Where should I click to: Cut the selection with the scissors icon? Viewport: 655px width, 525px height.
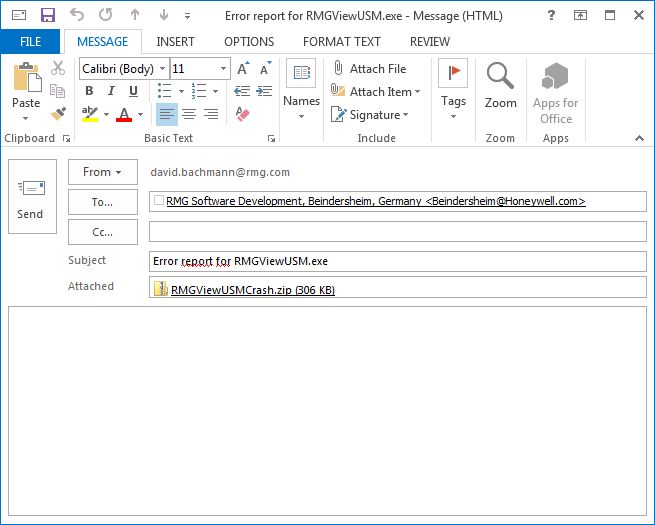click(58, 68)
